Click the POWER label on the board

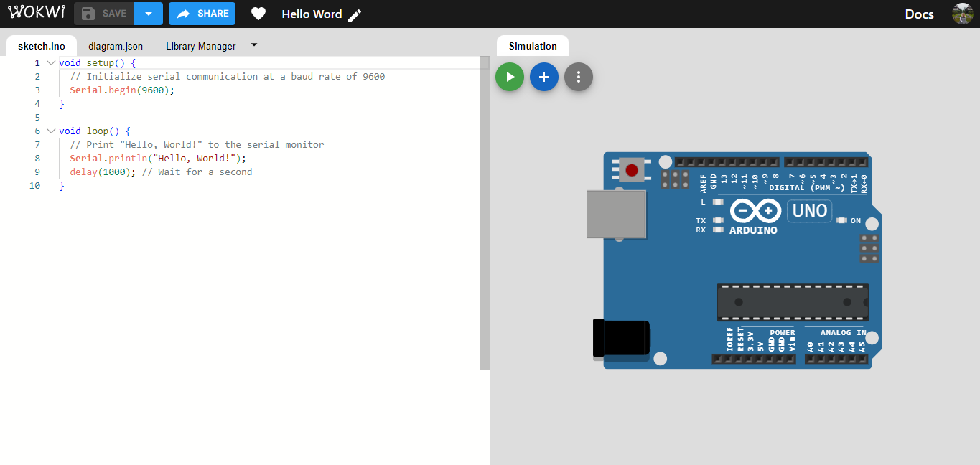click(783, 333)
